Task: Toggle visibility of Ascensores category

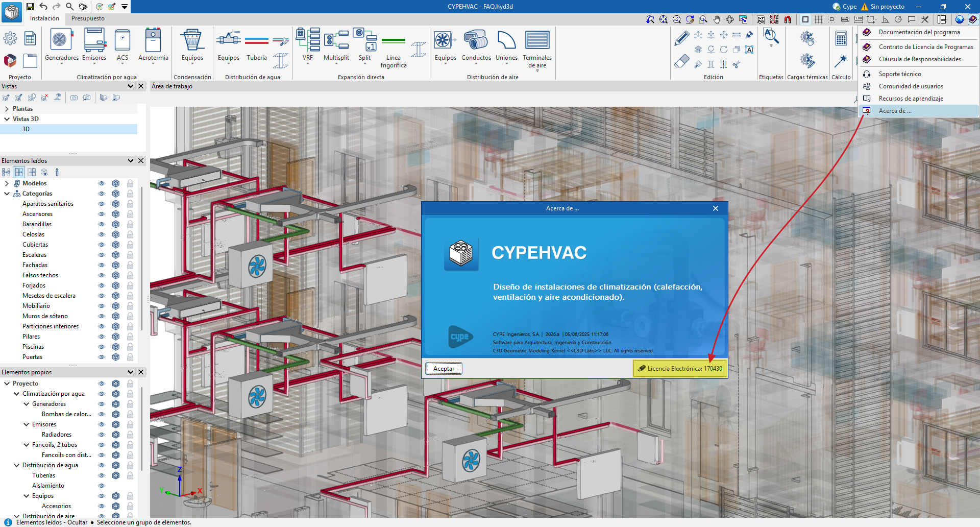Action: (102, 214)
